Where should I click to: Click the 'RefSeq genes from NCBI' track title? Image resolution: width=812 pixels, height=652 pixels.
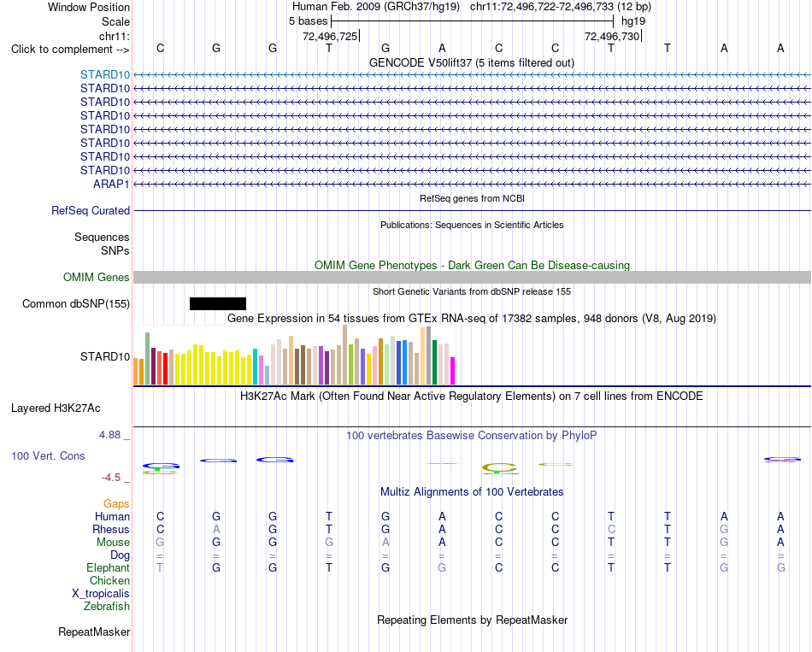point(472,198)
